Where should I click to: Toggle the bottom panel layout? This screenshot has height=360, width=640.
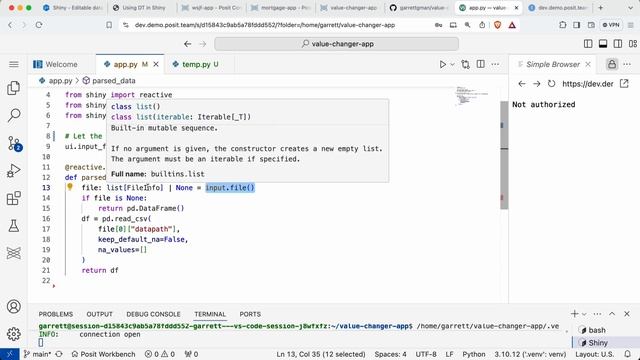603,44
